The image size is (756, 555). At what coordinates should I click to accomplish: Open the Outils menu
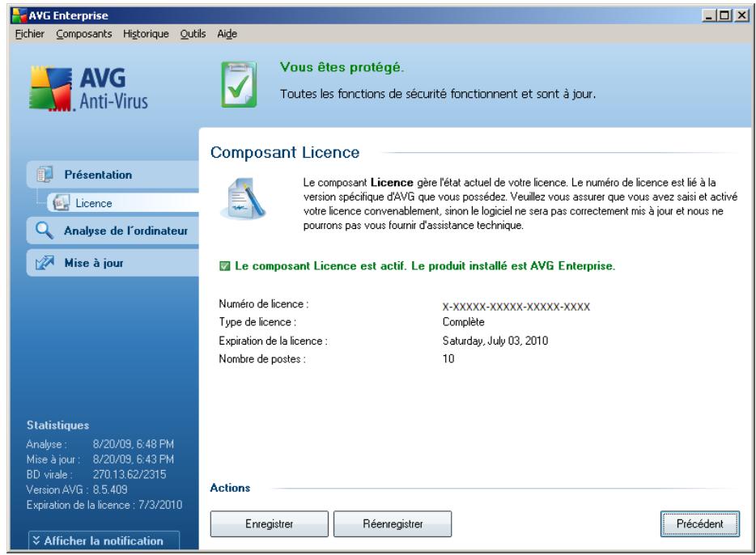(193, 34)
